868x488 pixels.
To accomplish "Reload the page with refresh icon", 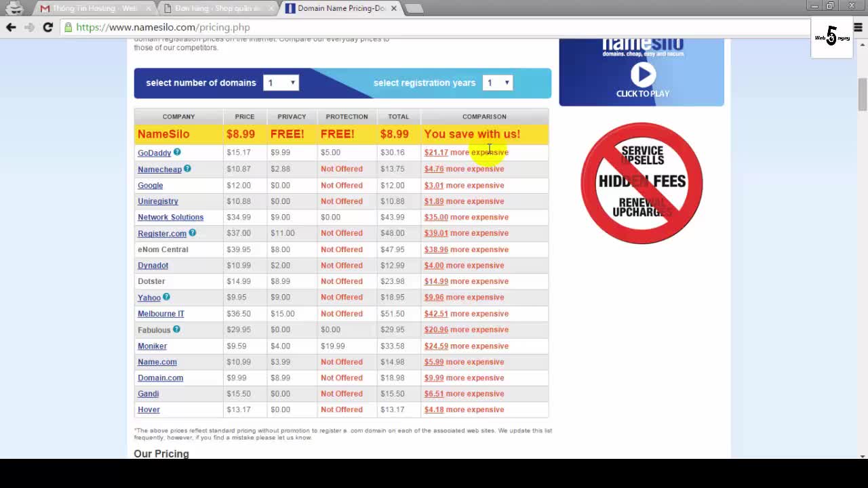I will [47, 27].
